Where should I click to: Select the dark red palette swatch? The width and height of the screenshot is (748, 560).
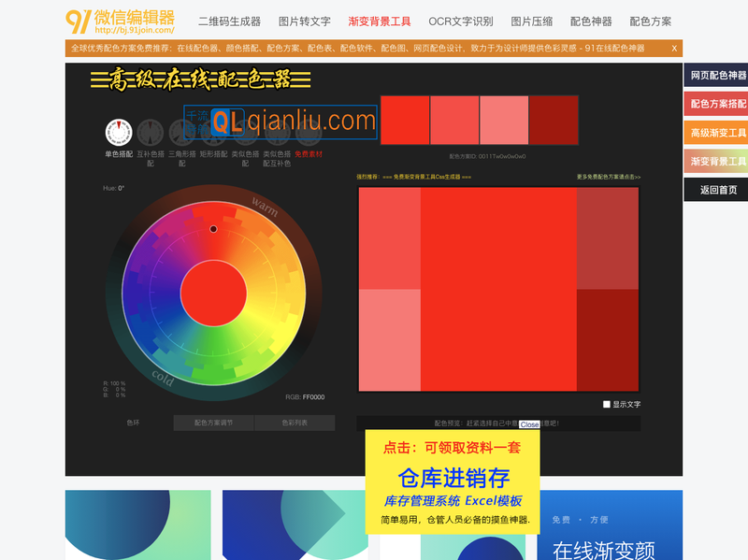(554, 120)
